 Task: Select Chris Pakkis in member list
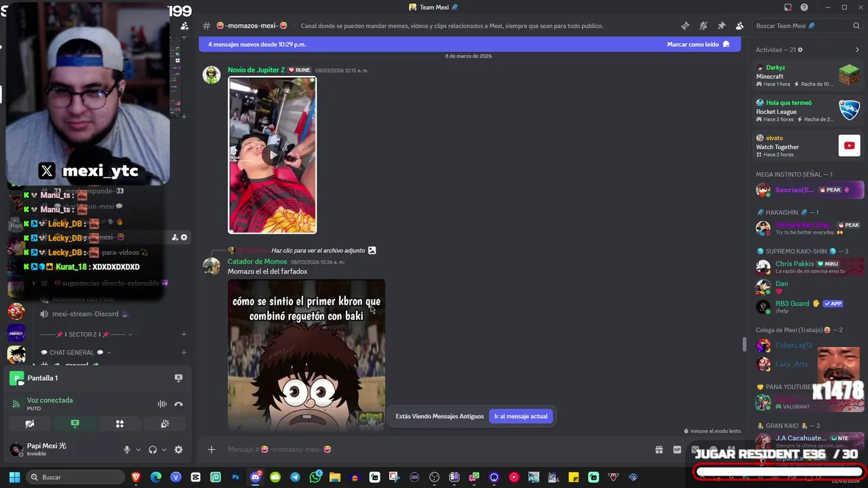coord(808,266)
